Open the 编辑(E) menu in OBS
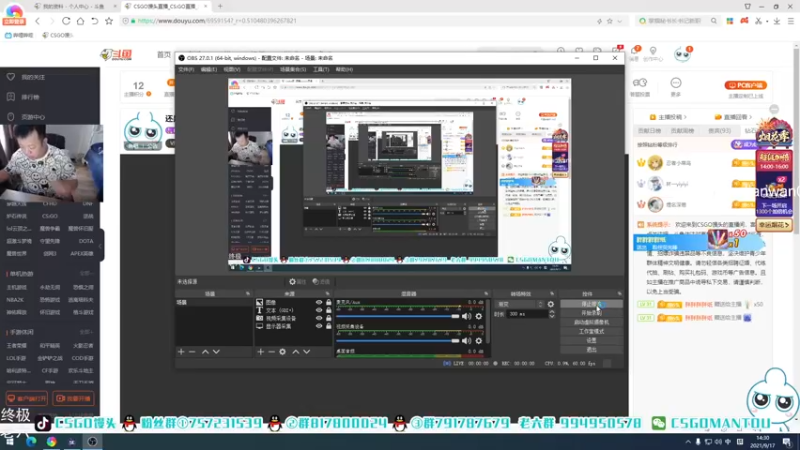Viewport: 800px width, 450px height. coord(208,69)
